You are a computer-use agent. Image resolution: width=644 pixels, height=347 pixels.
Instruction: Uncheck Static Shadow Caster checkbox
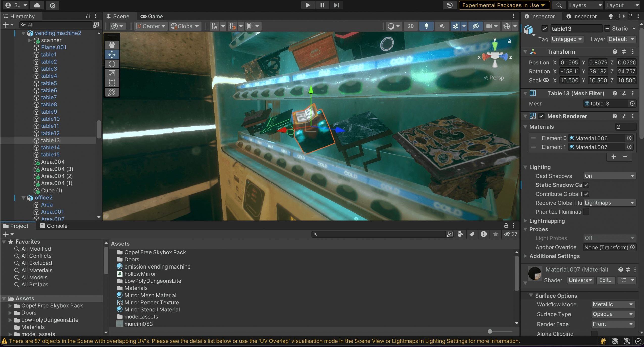pos(586,185)
